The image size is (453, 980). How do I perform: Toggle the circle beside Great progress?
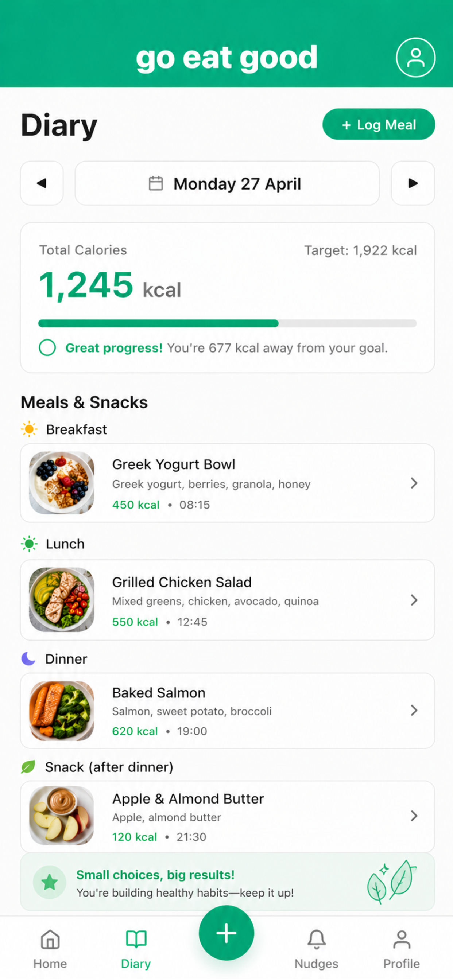(47, 347)
